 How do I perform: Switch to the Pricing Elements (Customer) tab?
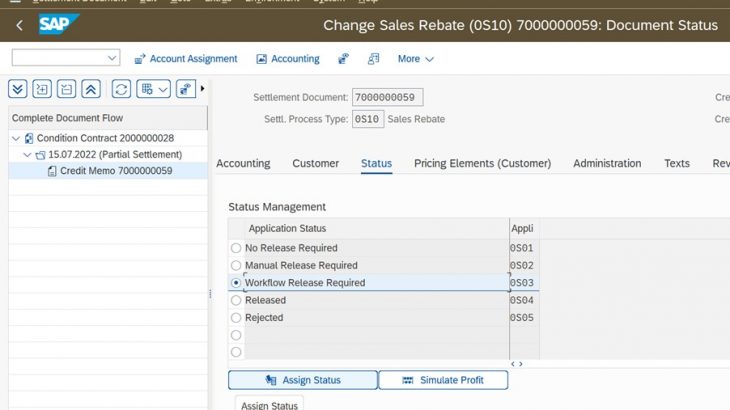(x=482, y=163)
